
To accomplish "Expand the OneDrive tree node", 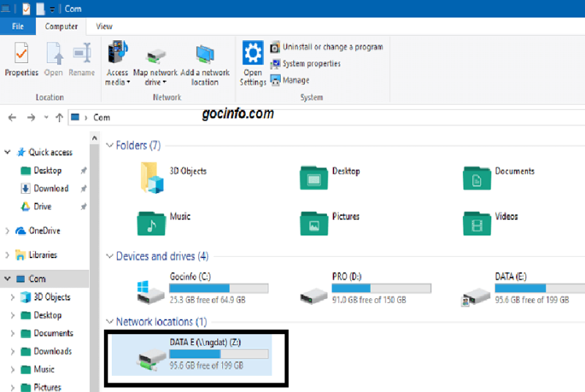I will [x=7, y=231].
